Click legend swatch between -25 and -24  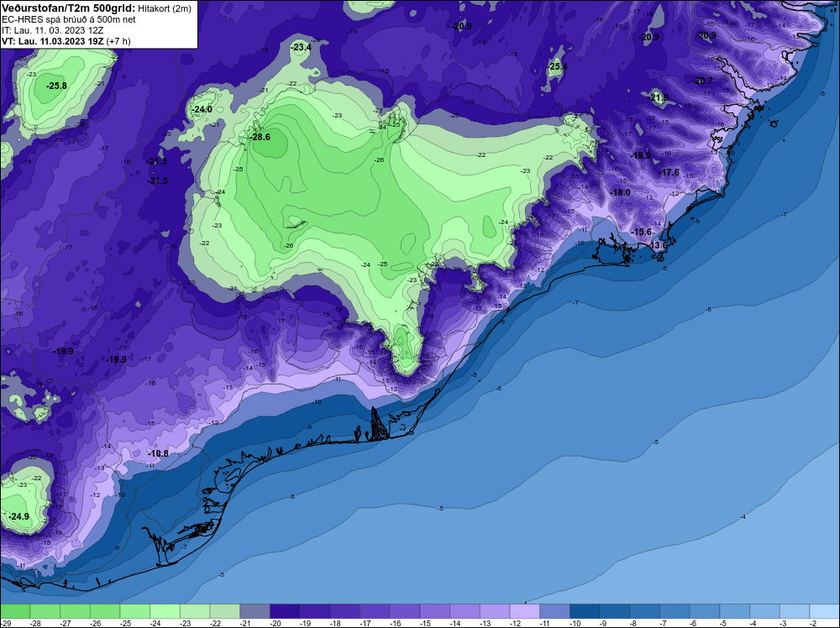135,611
